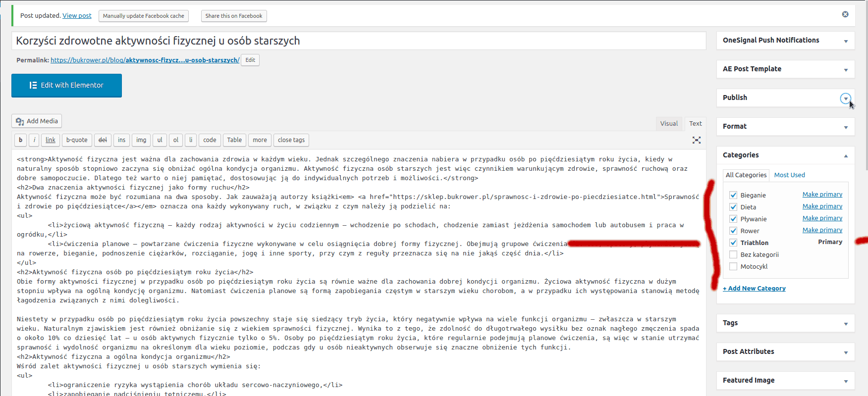Uncheck the Bieganie category
868x396 pixels.
(x=733, y=195)
